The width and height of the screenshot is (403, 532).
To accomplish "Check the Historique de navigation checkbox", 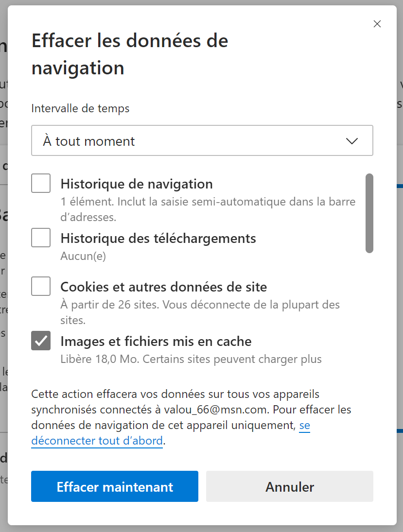I will pos(41,184).
